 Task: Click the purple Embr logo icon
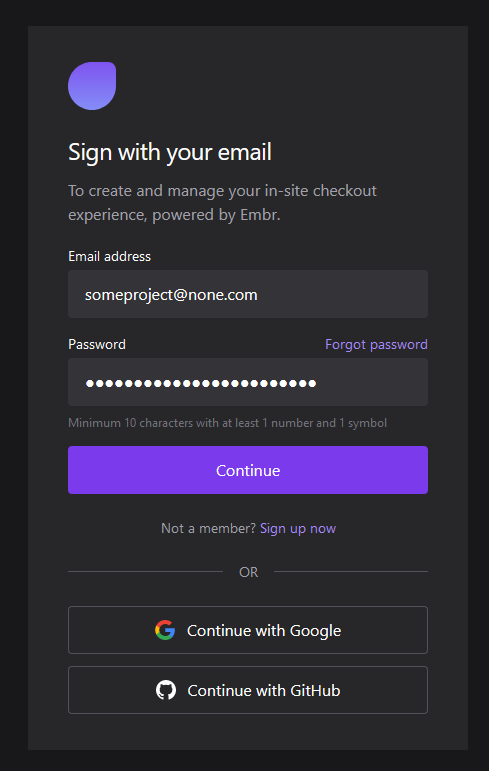point(92,86)
